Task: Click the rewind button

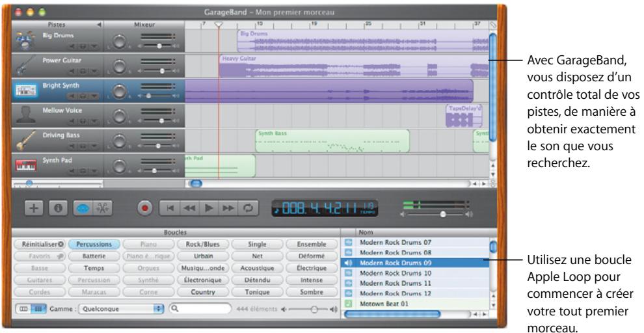Action: point(189,208)
